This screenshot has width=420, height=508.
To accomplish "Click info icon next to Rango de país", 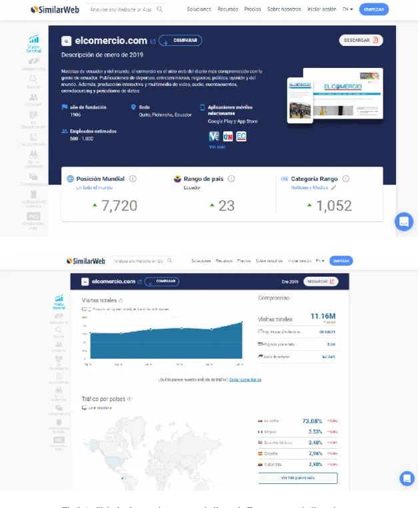I will 231,179.
